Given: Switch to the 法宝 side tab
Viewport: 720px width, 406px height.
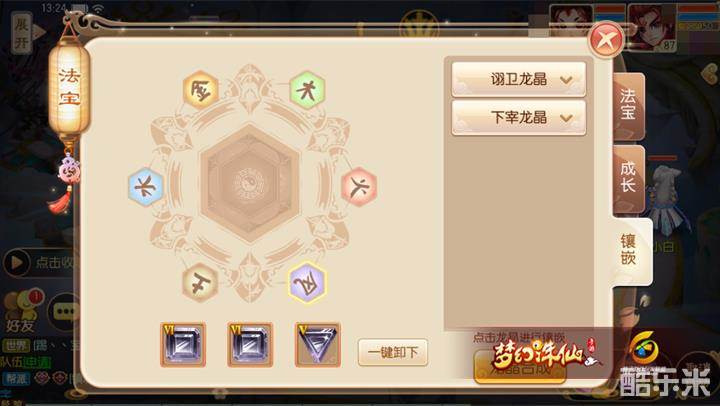Looking at the screenshot, I should [628, 106].
